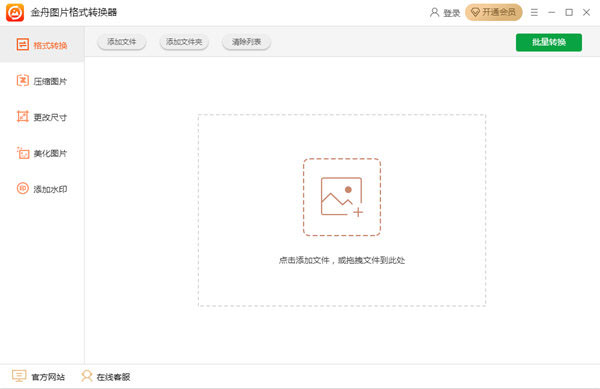Screen dimensions: 600x389
Task: Click the 金舟图片格式转换器 app logo
Action: (x=15, y=13)
